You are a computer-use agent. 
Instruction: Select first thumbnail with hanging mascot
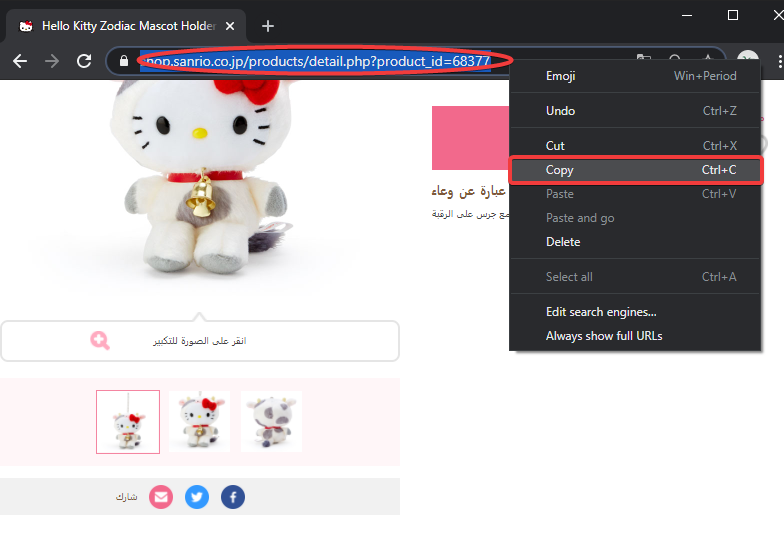pyautogui.click(x=128, y=422)
